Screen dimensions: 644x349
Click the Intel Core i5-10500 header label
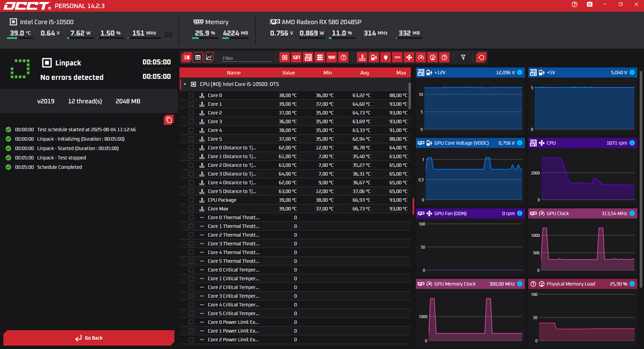click(47, 22)
